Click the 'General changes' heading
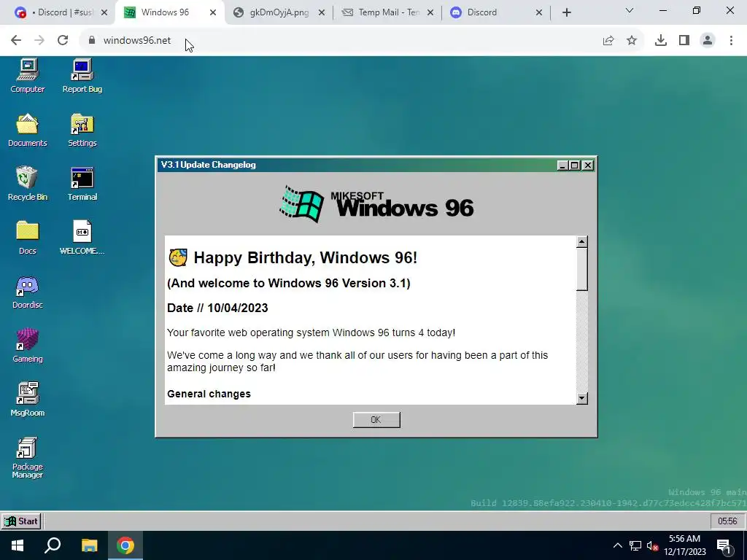The image size is (747, 560). 209,394
